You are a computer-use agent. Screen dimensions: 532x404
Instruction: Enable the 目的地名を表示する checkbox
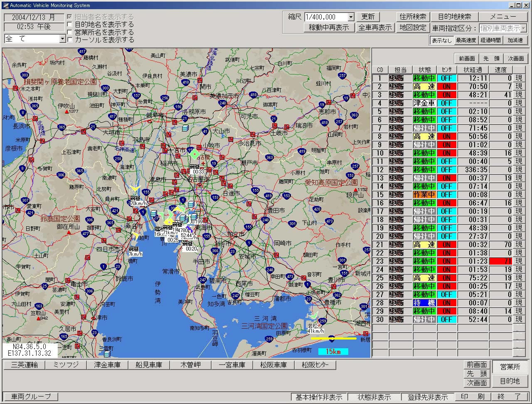click(70, 25)
